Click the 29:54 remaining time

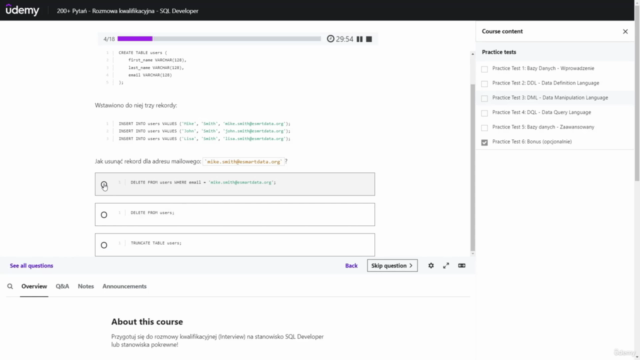[344, 39]
